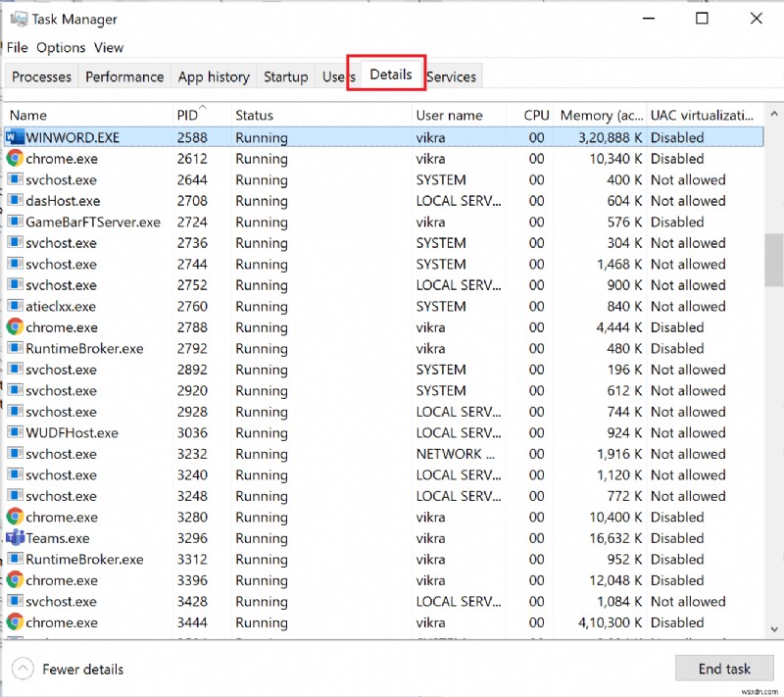Viewport: 784px width, 697px height.
Task: Sort by UAC virtualization column header
Action: (x=705, y=115)
